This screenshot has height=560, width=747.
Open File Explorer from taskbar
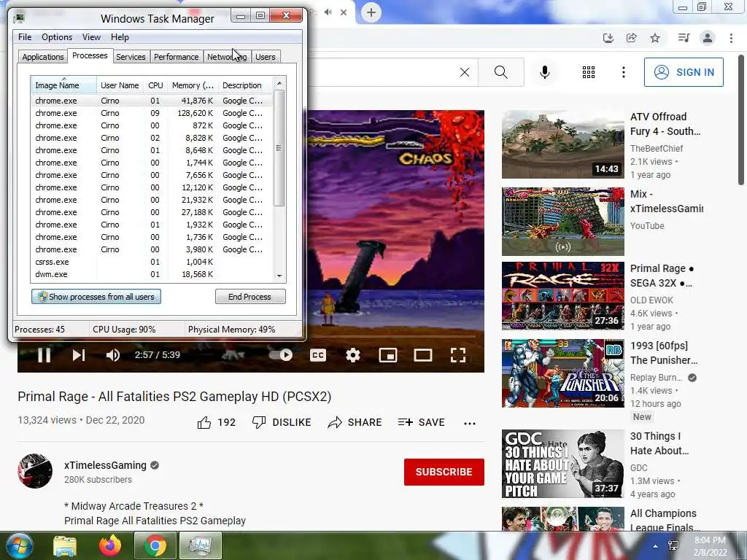64,546
